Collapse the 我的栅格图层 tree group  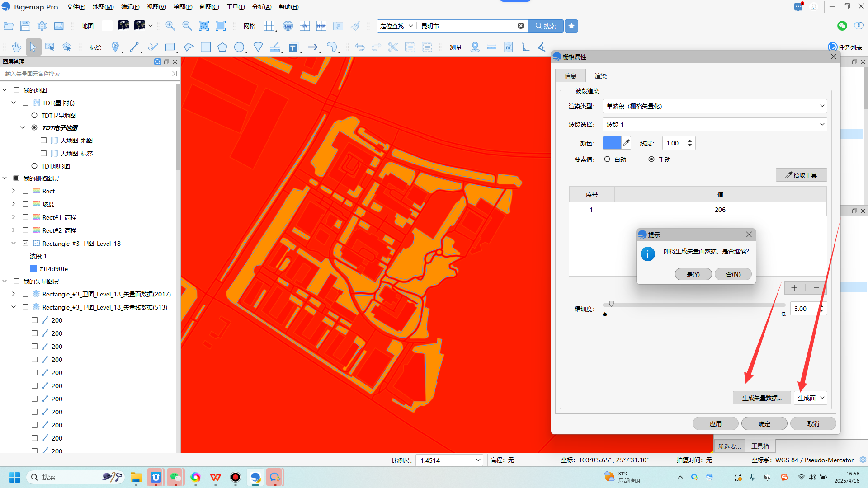[x=5, y=178]
